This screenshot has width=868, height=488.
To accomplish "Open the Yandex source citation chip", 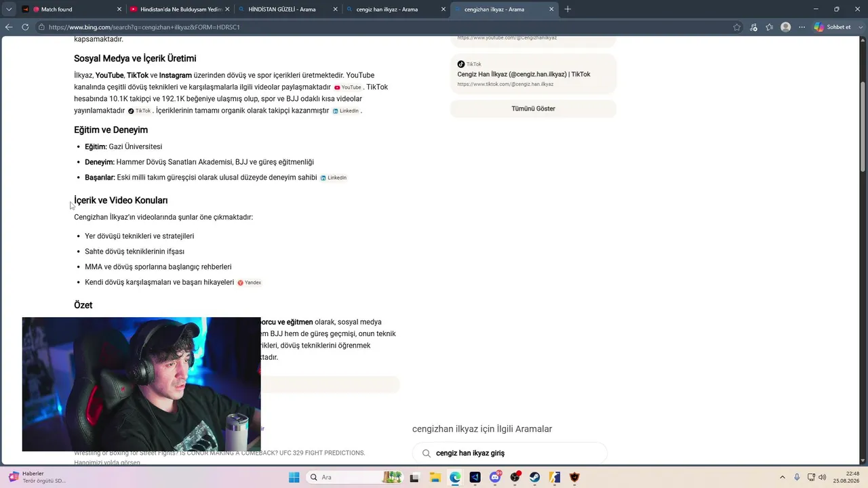I will click(x=250, y=283).
